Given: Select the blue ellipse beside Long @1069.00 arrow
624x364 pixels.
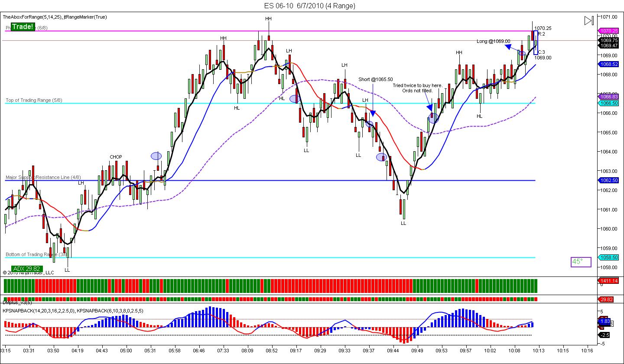Looking at the screenshot, I should point(522,54).
